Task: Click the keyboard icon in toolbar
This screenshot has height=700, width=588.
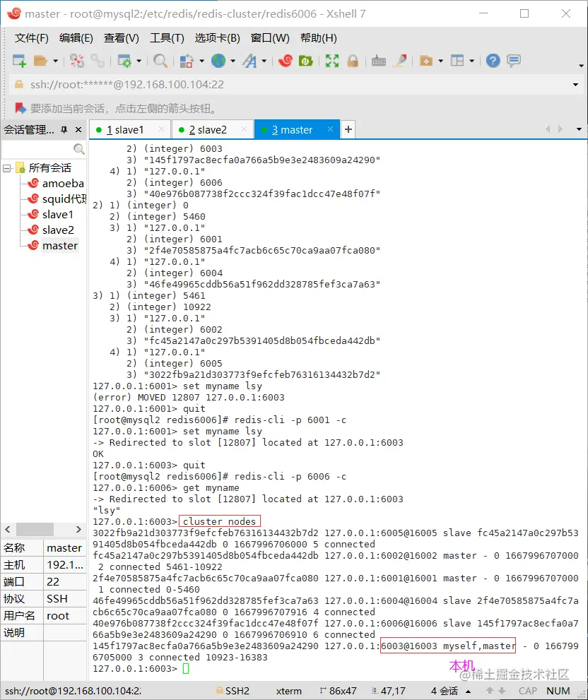Action: pos(378,60)
